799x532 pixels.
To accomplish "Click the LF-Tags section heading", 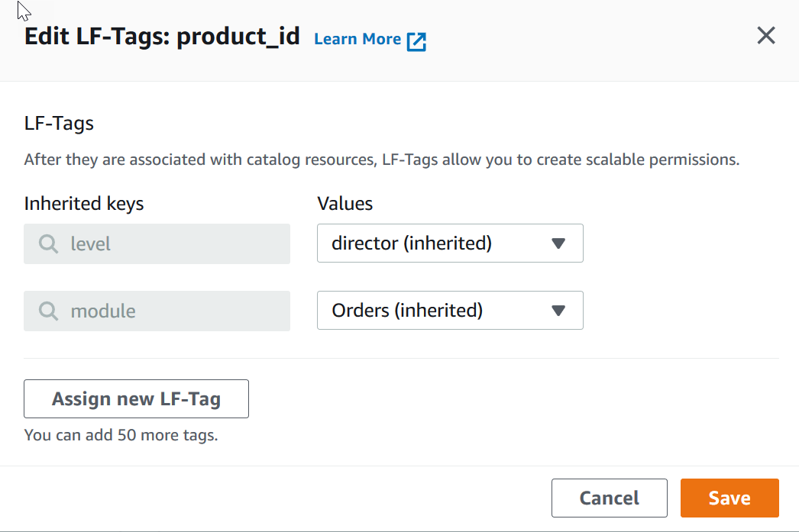I will point(59,123).
